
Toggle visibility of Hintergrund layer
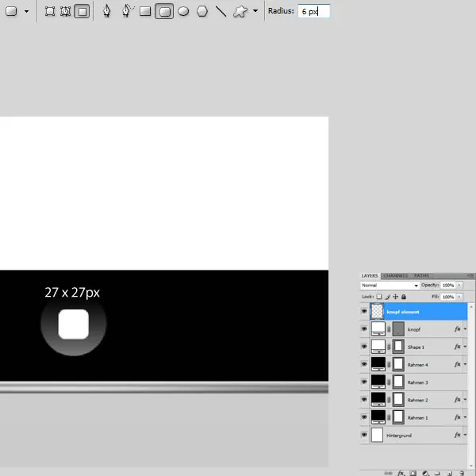pyautogui.click(x=365, y=436)
